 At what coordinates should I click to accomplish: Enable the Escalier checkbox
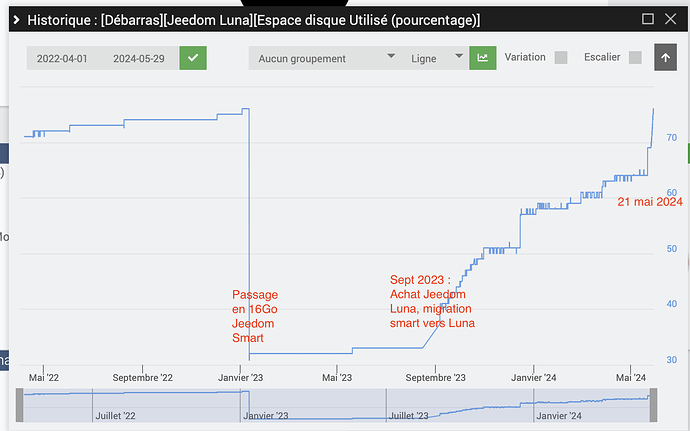click(x=635, y=58)
